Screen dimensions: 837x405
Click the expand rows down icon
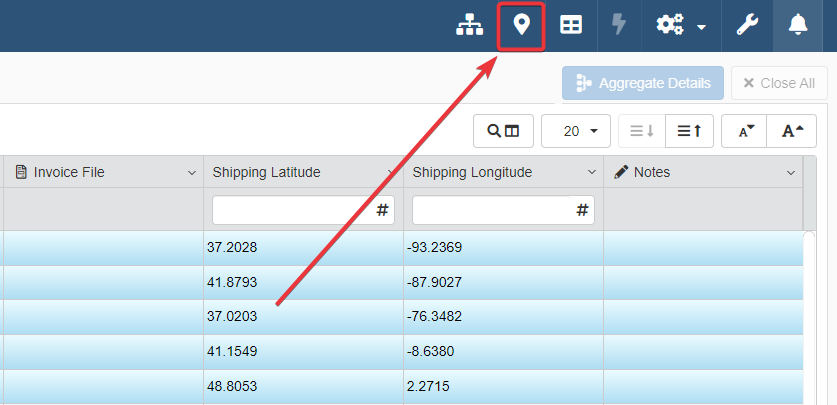click(x=642, y=131)
